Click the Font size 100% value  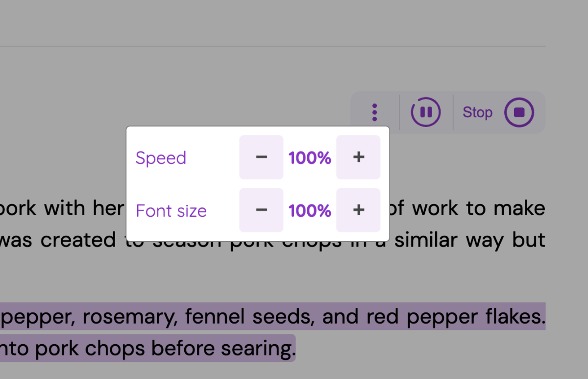click(310, 211)
